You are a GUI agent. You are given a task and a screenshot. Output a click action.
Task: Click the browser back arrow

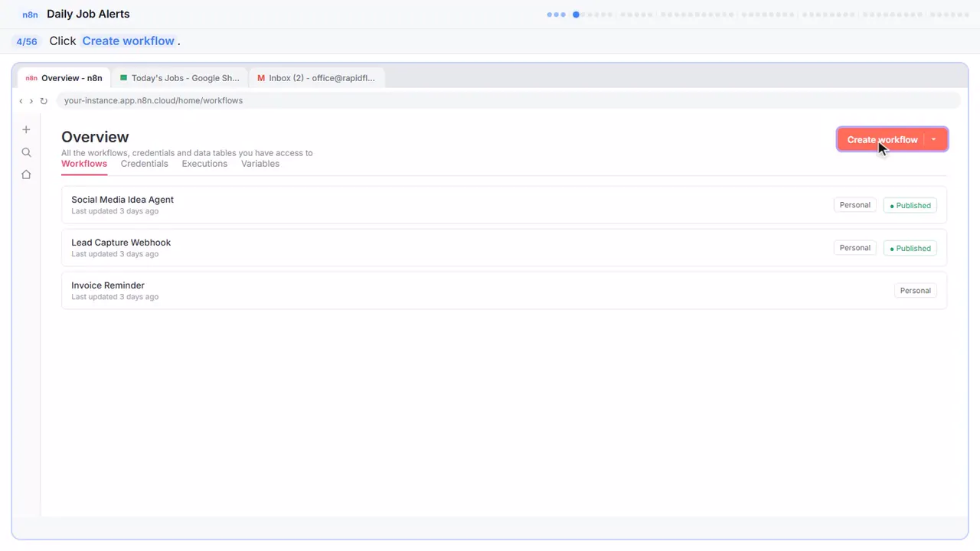[x=21, y=101]
